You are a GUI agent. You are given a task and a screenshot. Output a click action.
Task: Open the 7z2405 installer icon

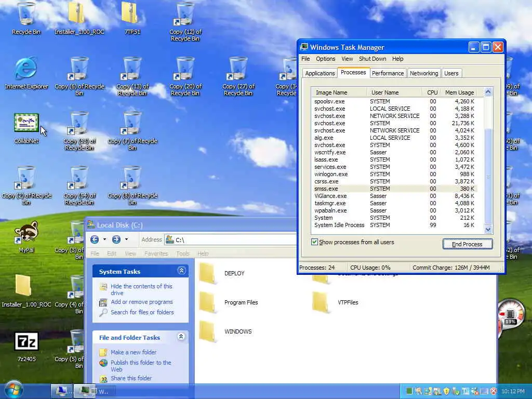26,345
